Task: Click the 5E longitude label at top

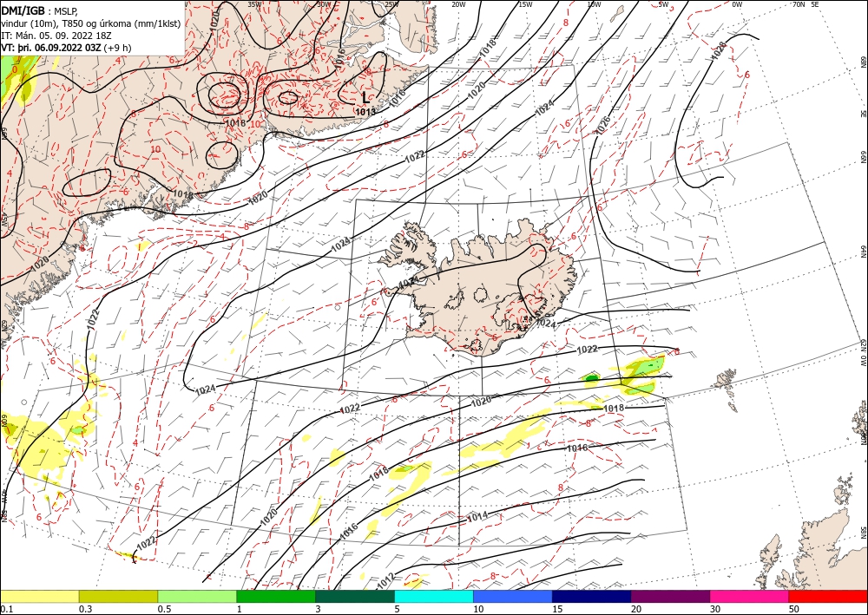Action: tap(815, 4)
